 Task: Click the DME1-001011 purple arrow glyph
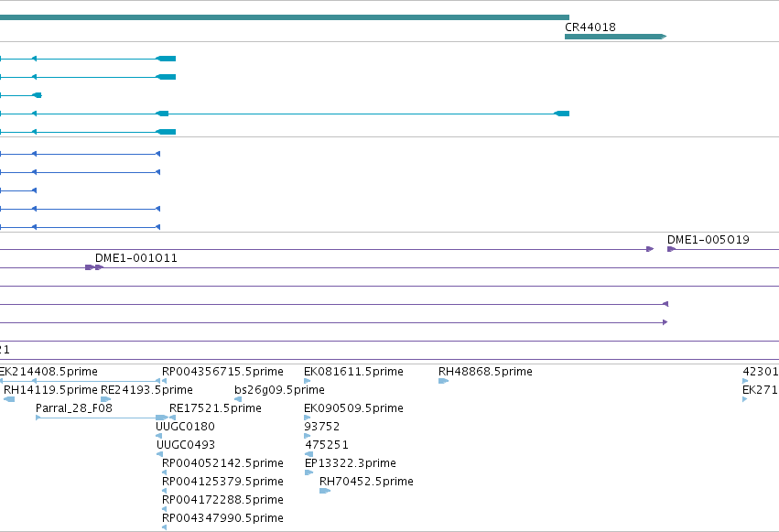(100, 267)
